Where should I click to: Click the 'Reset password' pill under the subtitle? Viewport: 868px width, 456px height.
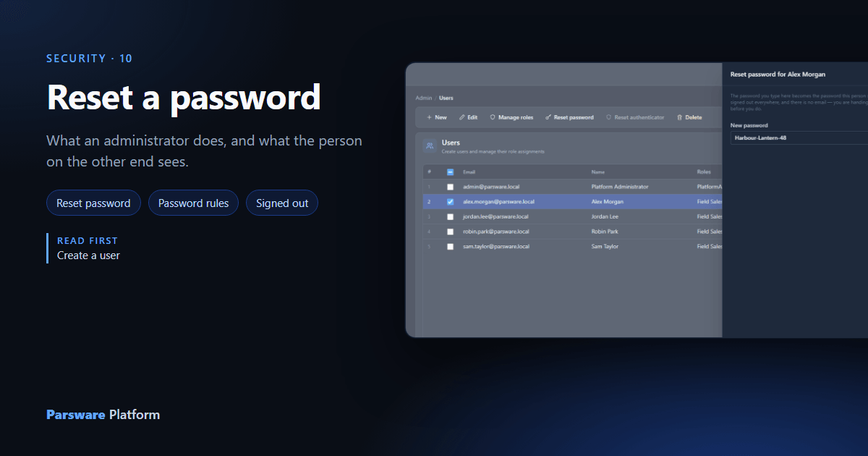93,203
